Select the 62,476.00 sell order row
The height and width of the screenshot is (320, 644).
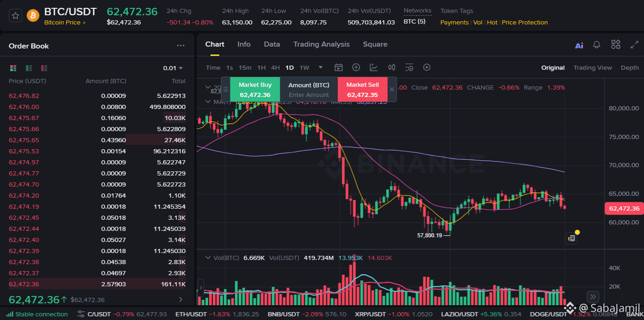[97, 107]
